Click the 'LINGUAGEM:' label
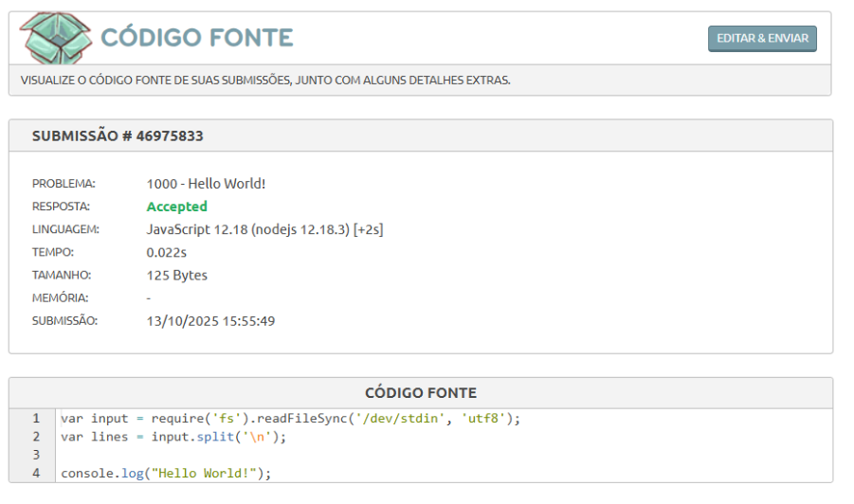This screenshot has height=504, width=854. [x=66, y=229]
